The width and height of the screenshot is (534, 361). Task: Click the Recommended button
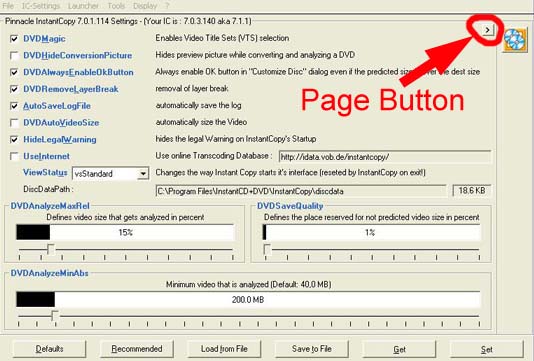[x=137, y=349]
